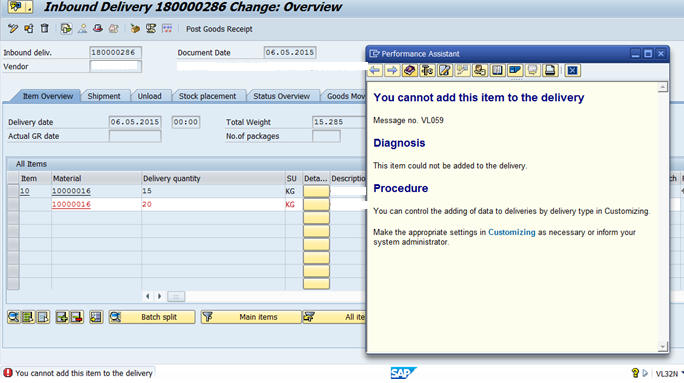The width and height of the screenshot is (684, 383).
Task: Open the Unload tab
Action: (x=150, y=96)
